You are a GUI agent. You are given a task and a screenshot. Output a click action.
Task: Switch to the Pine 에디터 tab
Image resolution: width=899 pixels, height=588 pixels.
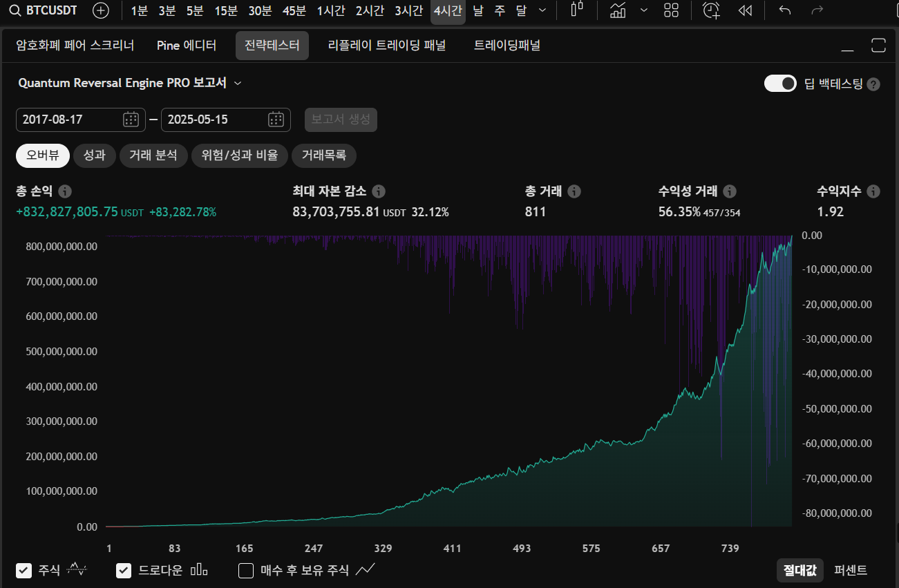(x=187, y=46)
